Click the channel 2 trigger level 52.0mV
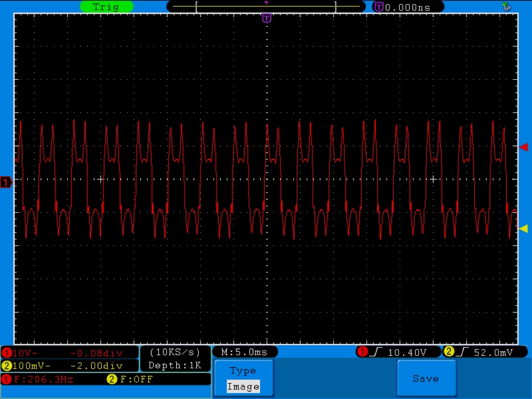The width and height of the screenshot is (532, 399). (493, 352)
